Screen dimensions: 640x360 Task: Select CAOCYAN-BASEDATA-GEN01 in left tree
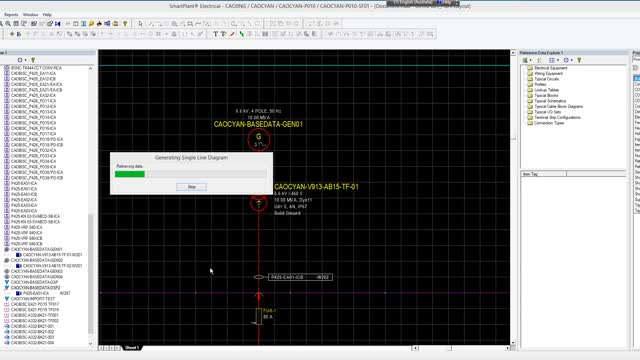coord(36,249)
